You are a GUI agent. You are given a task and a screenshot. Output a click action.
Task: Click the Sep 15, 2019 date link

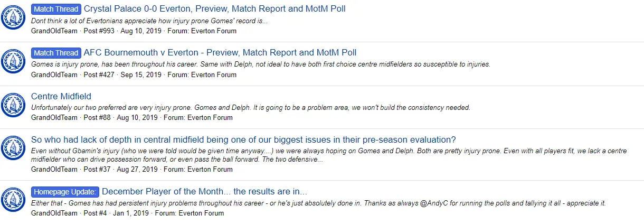click(141, 74)
